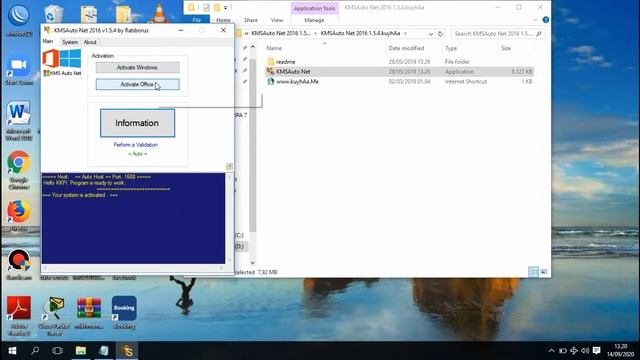The image size is (640, 360).
Task: Open the Adobe Reader desktop shortcut
Action: 18,308
